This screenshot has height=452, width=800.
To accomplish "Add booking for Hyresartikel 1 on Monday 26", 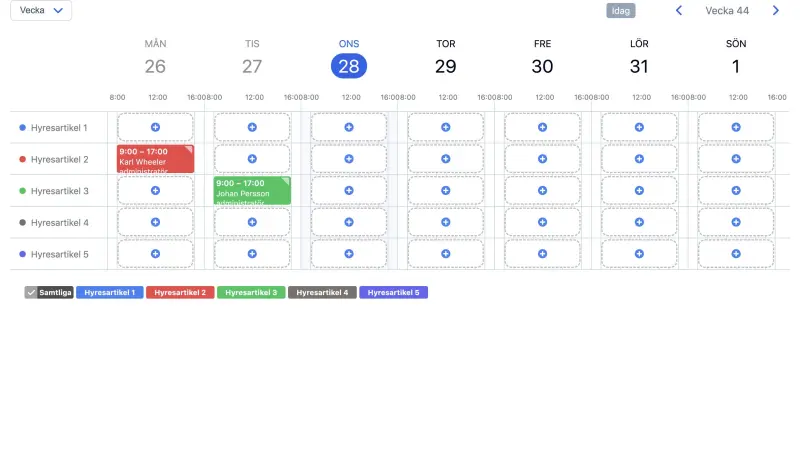I will tap(155, 127).
